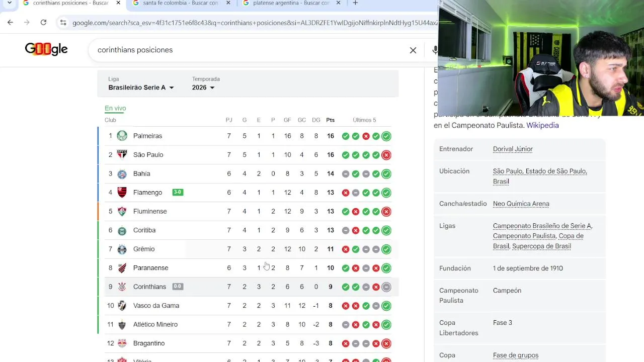The height and width of the screenshot is (362, 644).
Task: Click the Palmeiras club crest
Action: [122, 136]
